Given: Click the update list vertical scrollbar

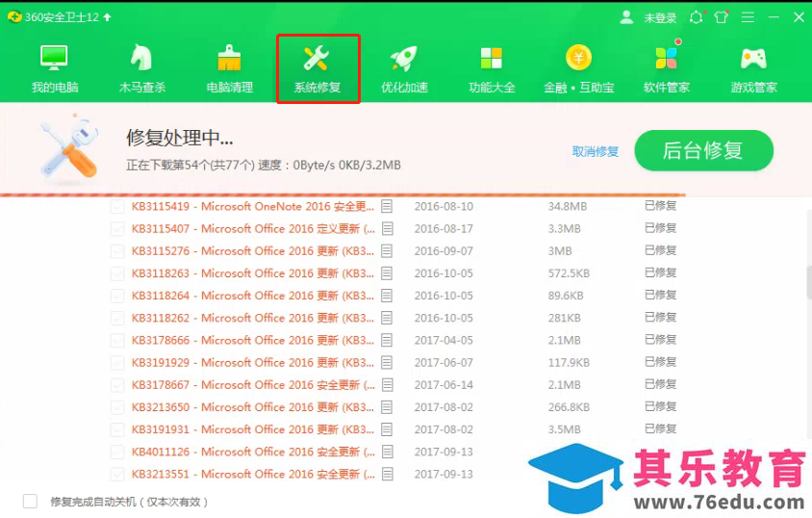Looking at the screenshot, I should (x=809, y=282).
